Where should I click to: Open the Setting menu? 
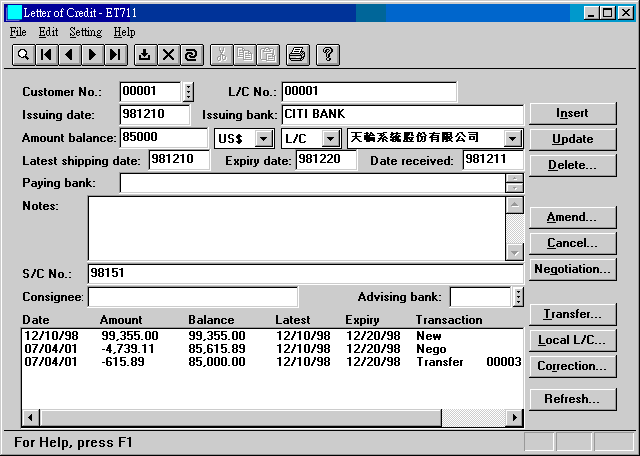pos(85,32)
